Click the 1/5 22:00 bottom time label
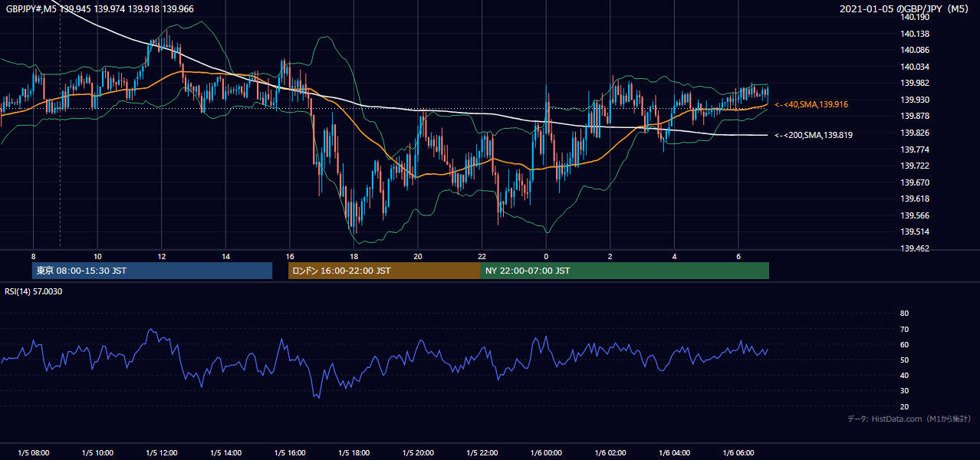The width and height of the screenshot is (980, 460). (482, 453)
